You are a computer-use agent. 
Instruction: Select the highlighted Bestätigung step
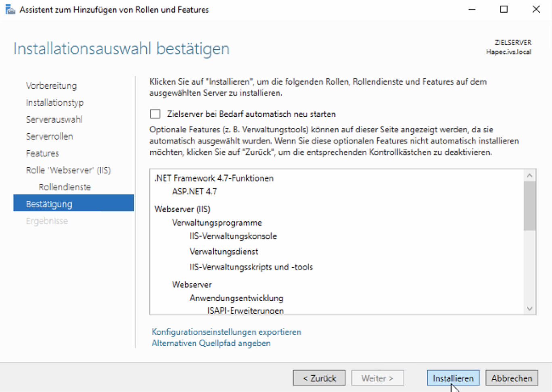point(49,204)
